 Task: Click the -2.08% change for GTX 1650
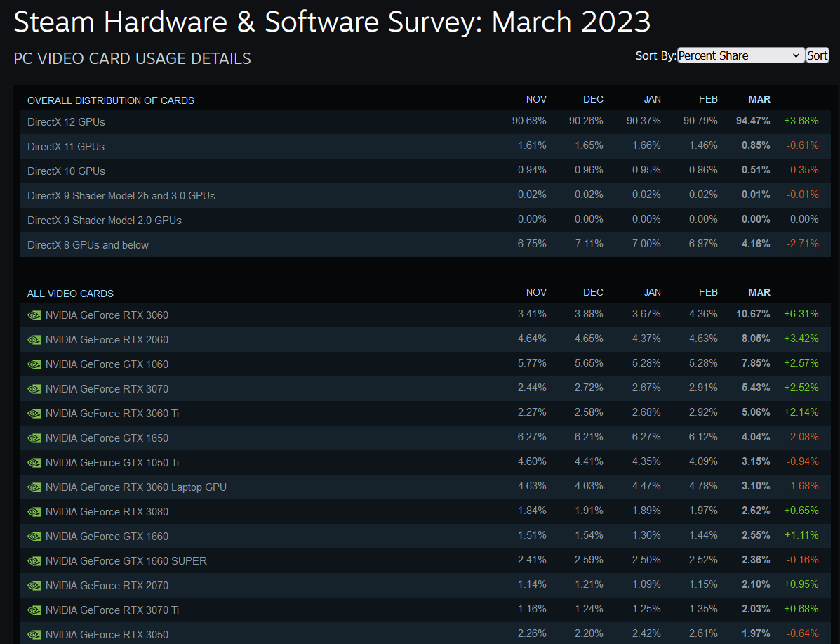pos(803,437)
